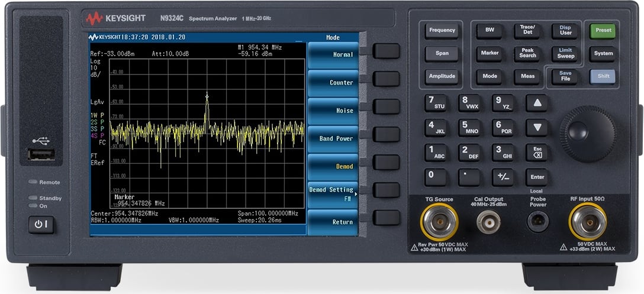
Task: Click the Cal Output BNC connector
Action: coord(488,222)
